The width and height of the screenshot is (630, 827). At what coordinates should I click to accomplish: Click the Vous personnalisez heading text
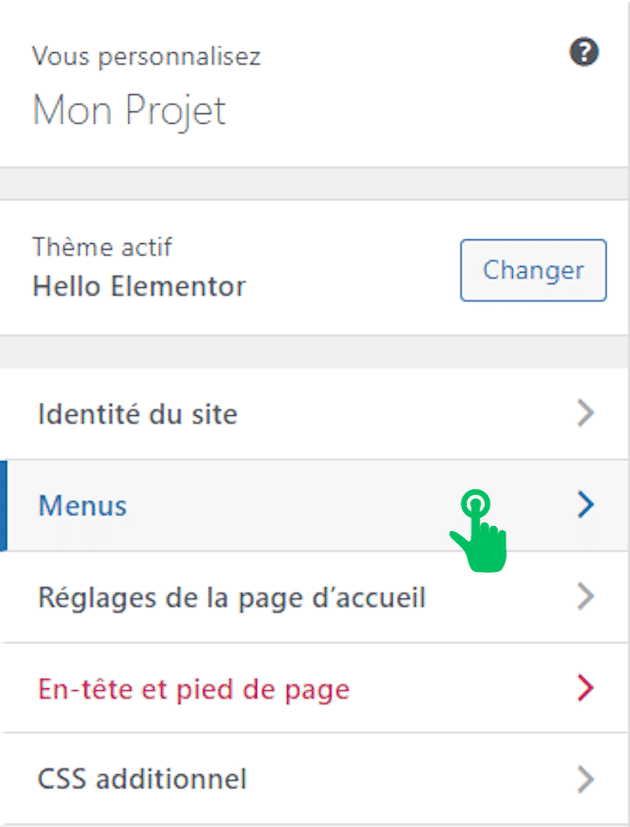pyautogui.click(x=146, y=56)
